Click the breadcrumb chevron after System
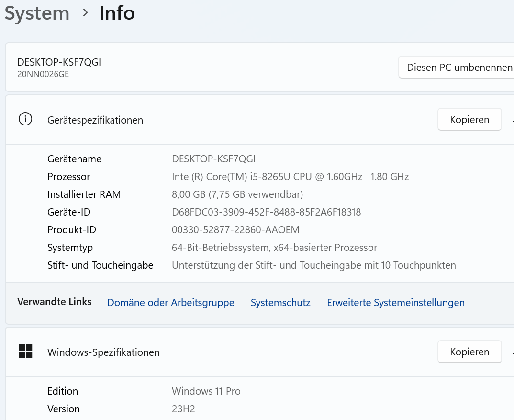 [85, 13]
